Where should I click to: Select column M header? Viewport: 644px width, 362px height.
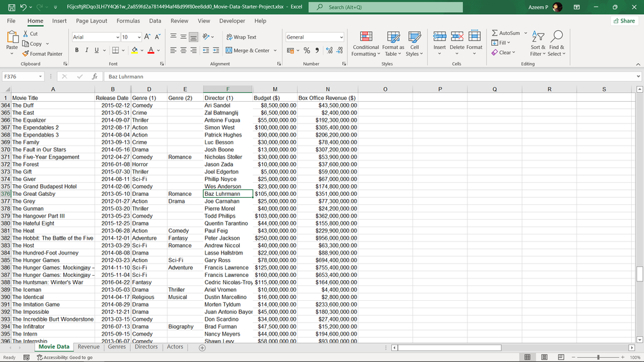pyautogui.click(x=275, y=89)
